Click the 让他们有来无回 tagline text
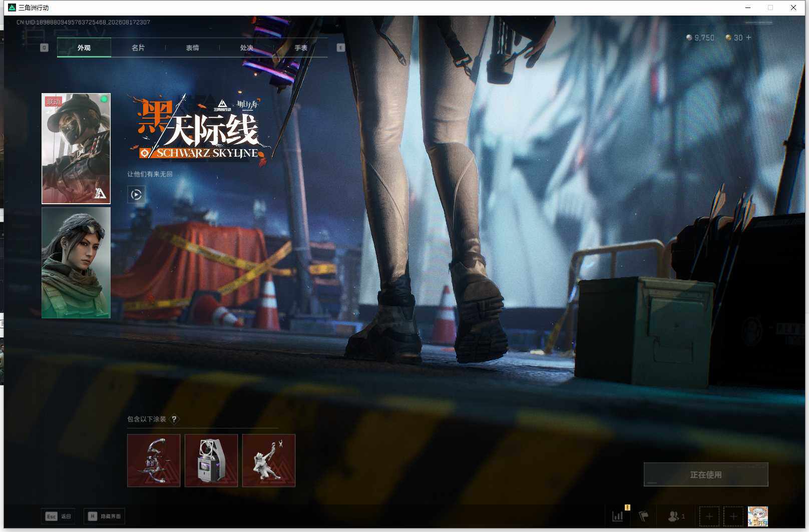The height and width of the screenshot is (532, 809). pos(150,174)
